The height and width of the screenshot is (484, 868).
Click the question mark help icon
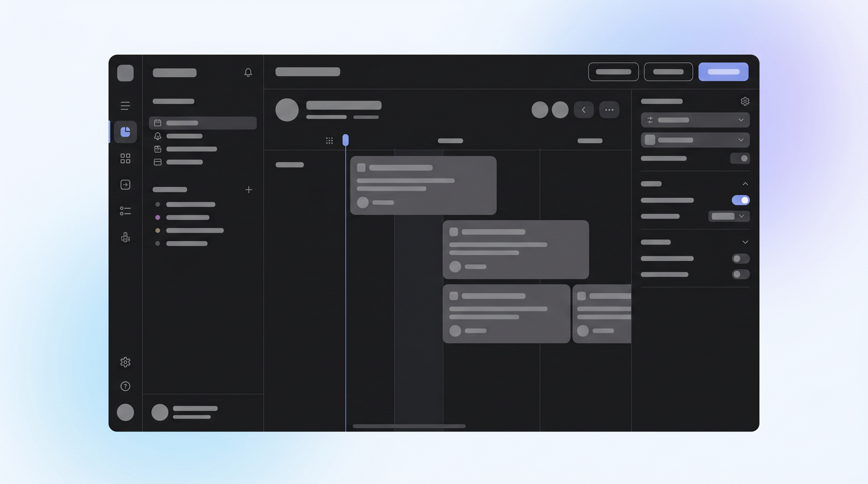tap(125, 386)
